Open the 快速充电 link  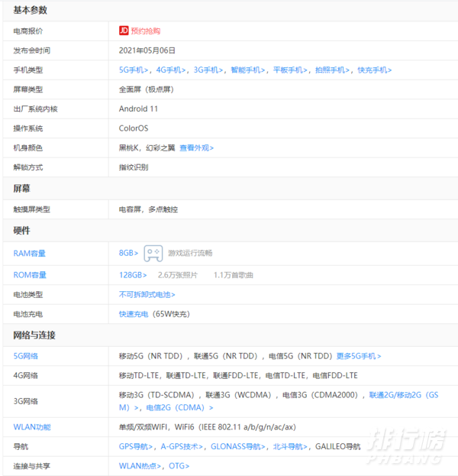point(134,314)
